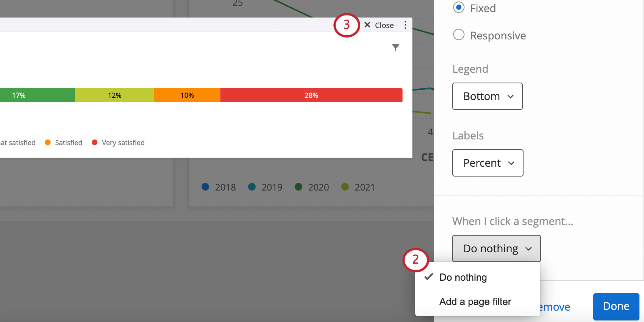Open the Legend position dropdown showing Bottom

click(487, 96)
